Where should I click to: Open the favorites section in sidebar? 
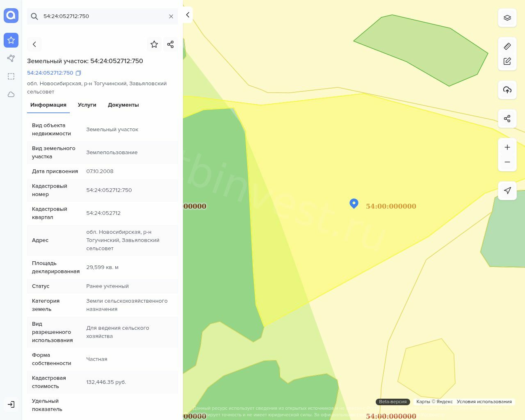[x=11, y=40]
